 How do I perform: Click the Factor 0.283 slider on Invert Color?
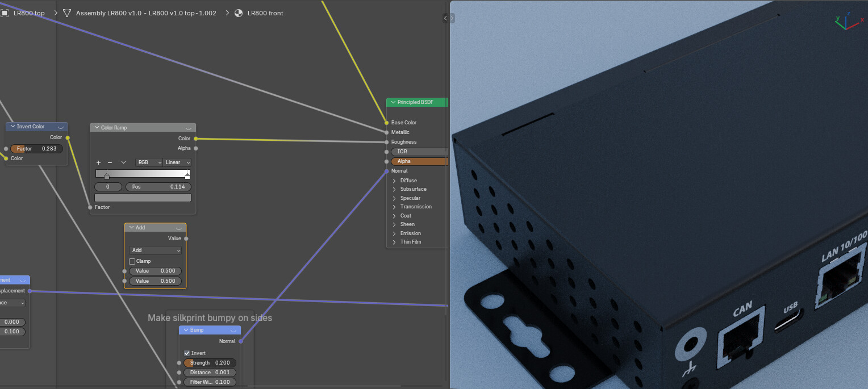click(36, 149)
